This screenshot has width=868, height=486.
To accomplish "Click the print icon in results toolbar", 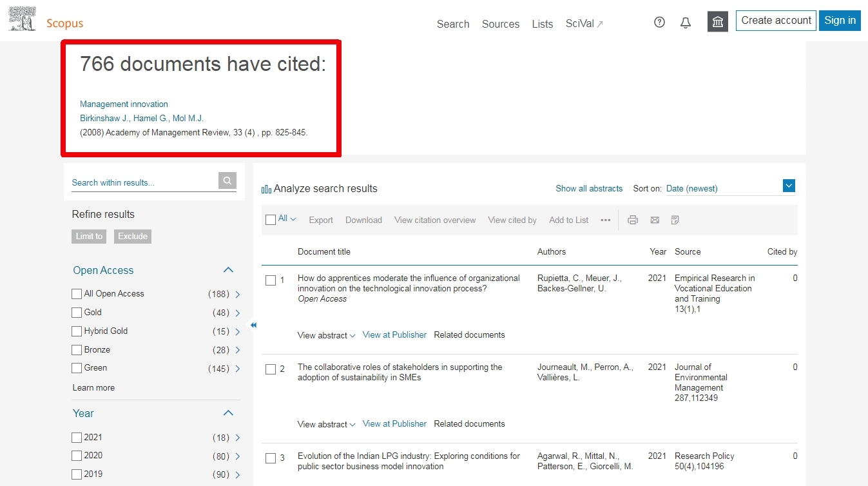I will click(x=633, y=220).
